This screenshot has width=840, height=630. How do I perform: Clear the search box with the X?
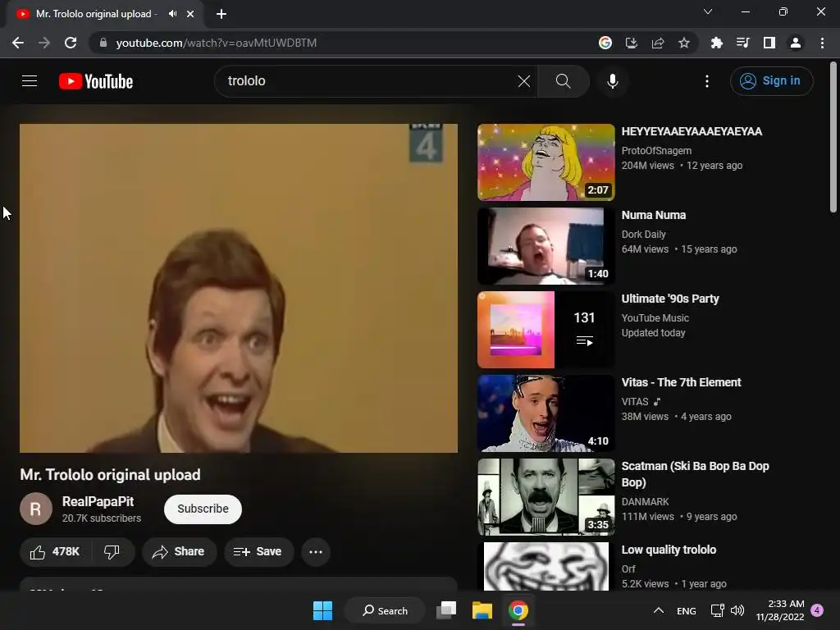tap(524, 81)
